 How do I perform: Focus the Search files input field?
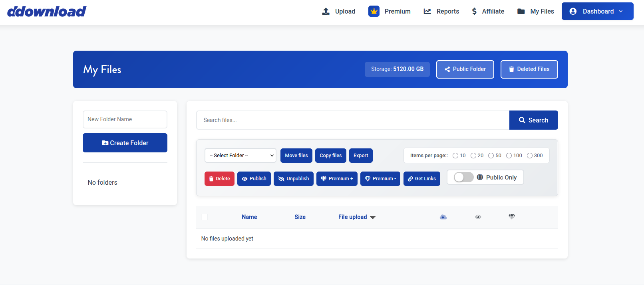pos(352,120)
